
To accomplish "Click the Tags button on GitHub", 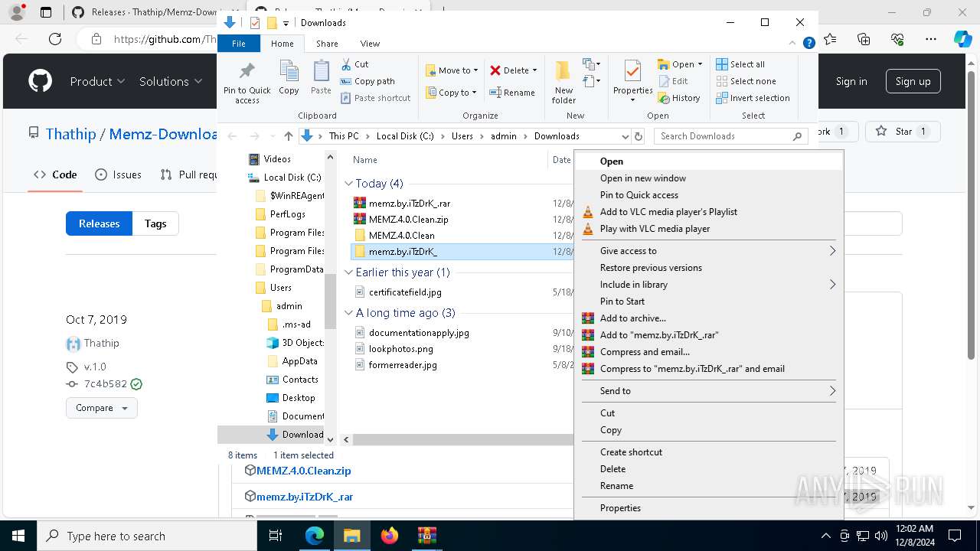I will point(155,223).
